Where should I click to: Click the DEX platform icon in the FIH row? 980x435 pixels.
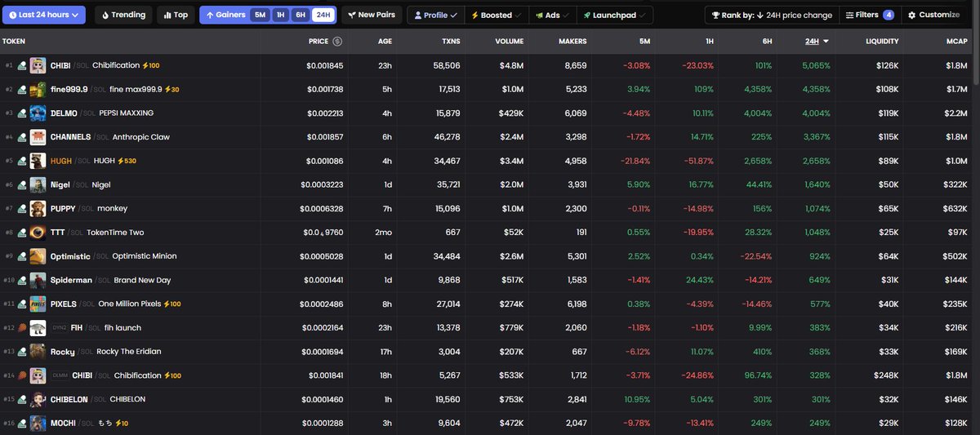tap(22, 328)
